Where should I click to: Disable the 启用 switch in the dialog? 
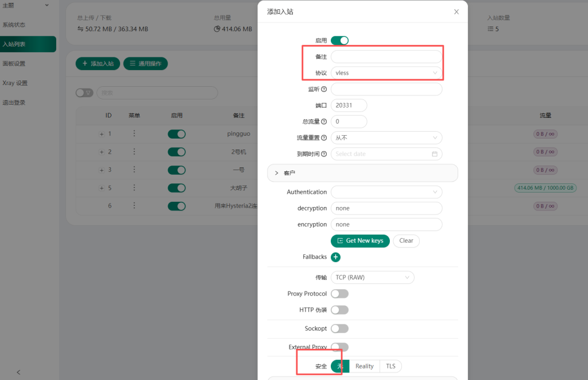coord(341,40)
